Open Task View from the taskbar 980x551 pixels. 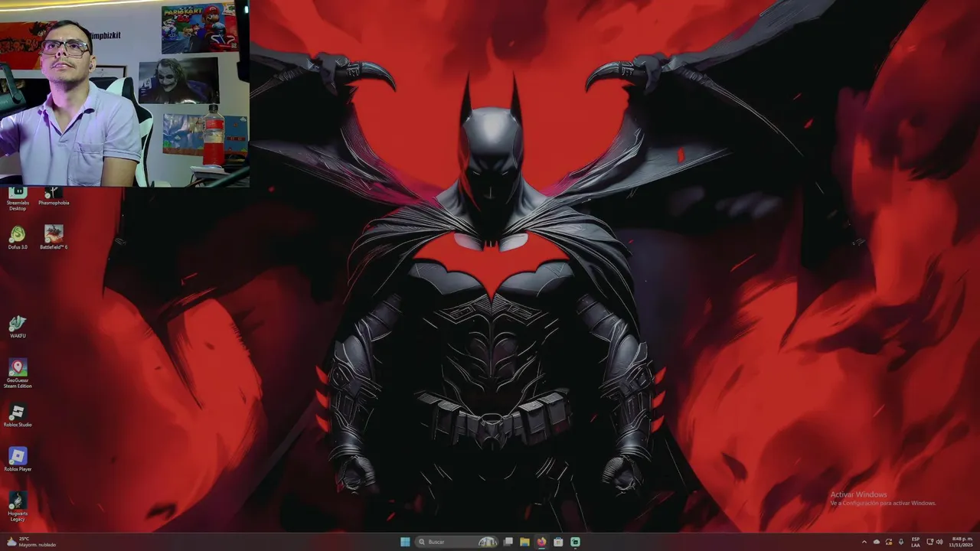508,542
